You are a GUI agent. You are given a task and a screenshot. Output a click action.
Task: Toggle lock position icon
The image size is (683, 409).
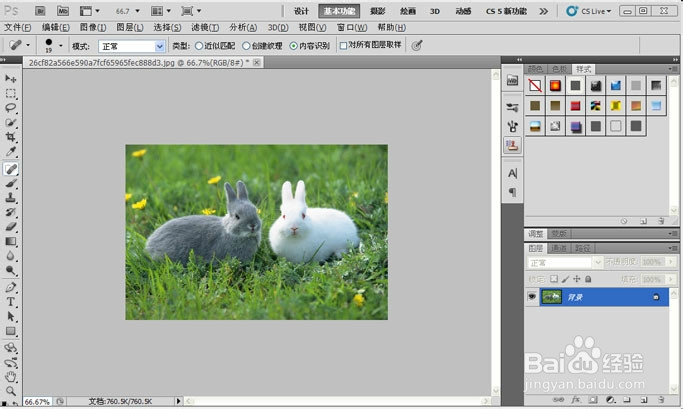[577, 279]
